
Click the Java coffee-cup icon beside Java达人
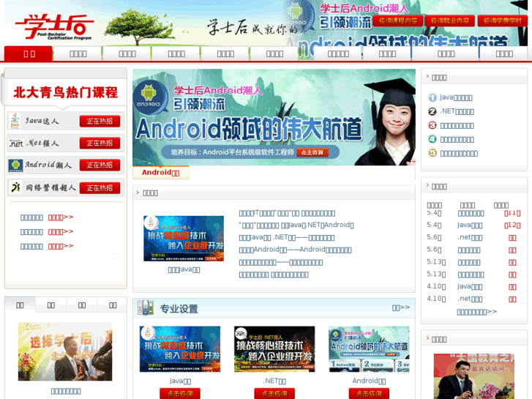click(15, 122)
